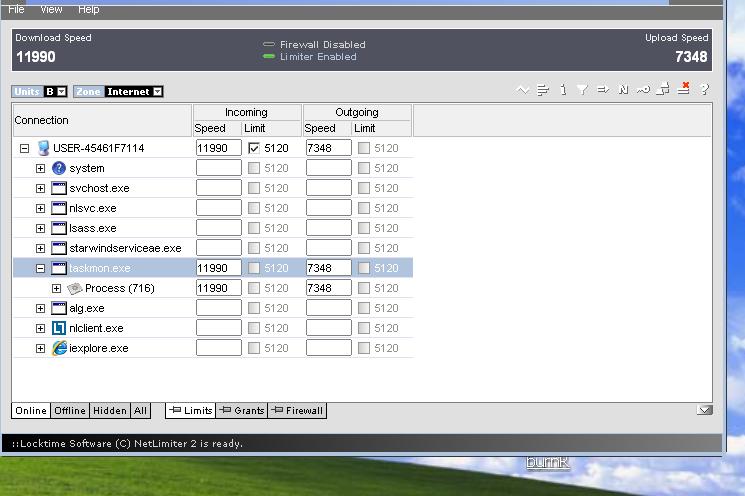Show Offline connections tab
This screenshot has height=496, width=745.
click(x=70, y=411)
